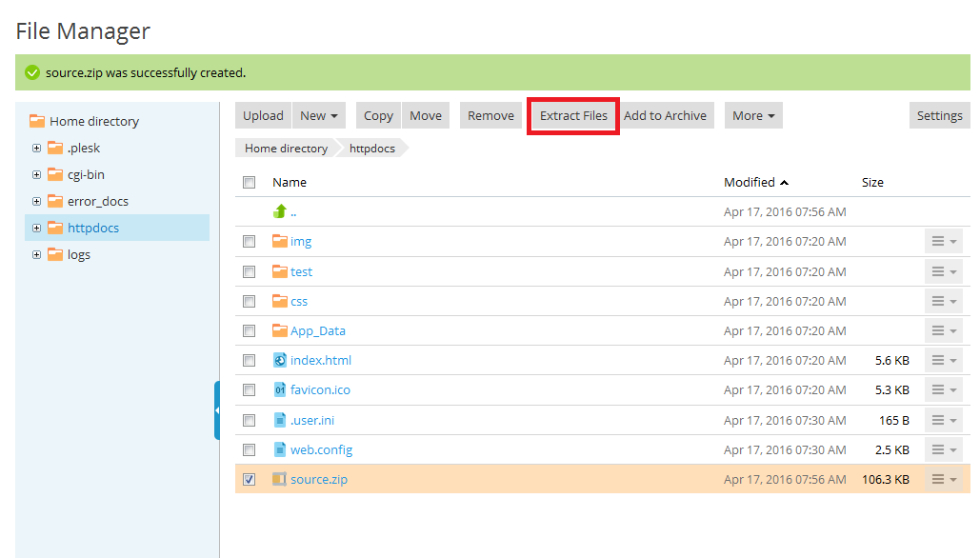
Task: Click the Add to Archive button
Action: tap(665, 115)
